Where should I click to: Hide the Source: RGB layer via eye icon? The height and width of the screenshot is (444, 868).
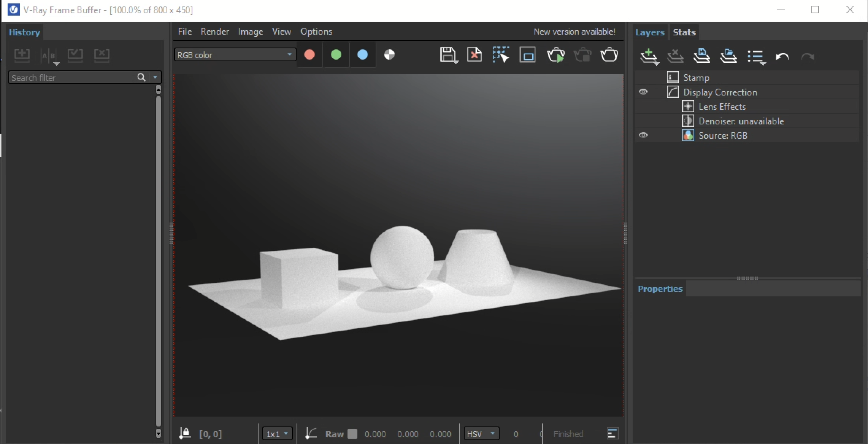643,135
